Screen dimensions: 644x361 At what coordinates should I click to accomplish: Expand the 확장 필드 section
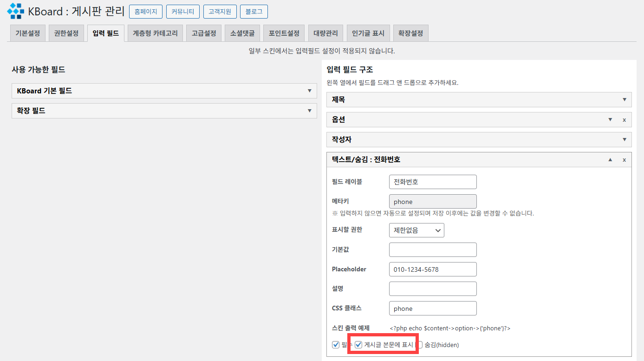click(x=164, y=111)
